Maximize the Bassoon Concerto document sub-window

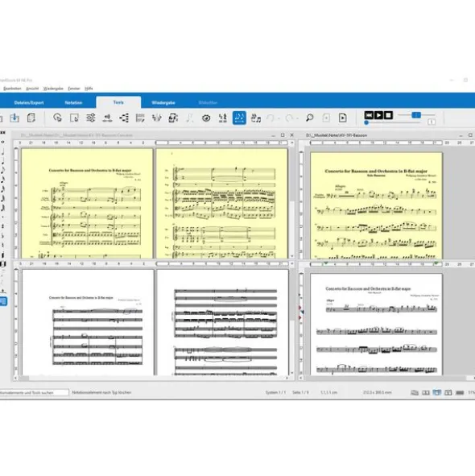pyautogui.click(x=283, y=135)
